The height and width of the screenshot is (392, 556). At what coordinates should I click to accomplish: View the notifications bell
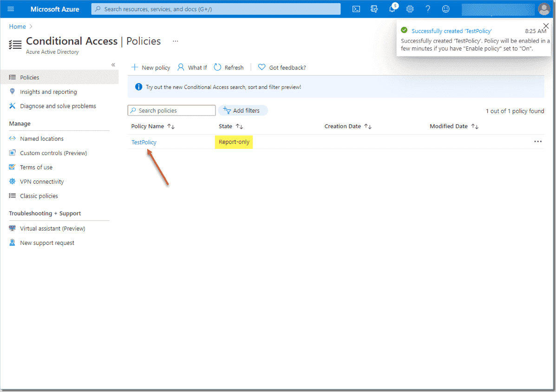click(392, 9)
